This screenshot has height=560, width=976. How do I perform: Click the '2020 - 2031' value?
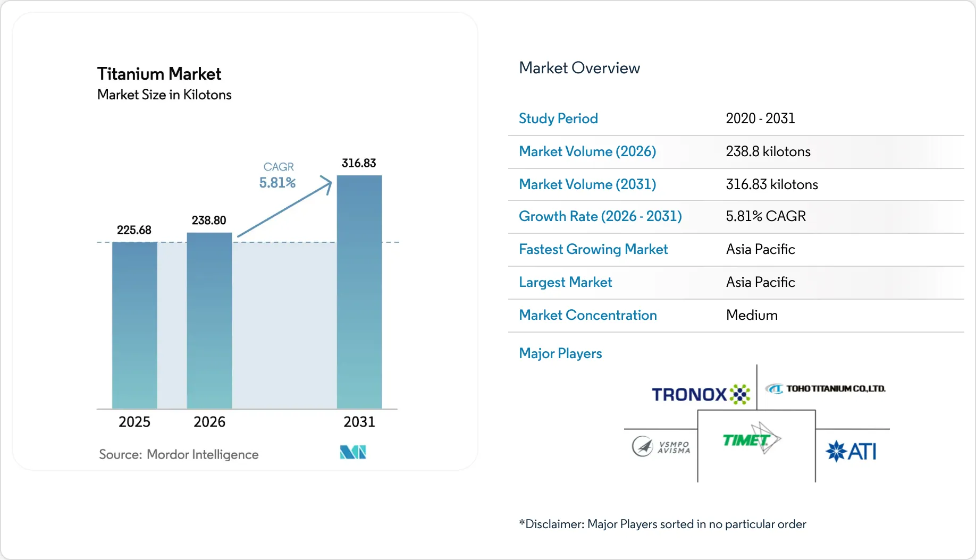pos(761,118)
